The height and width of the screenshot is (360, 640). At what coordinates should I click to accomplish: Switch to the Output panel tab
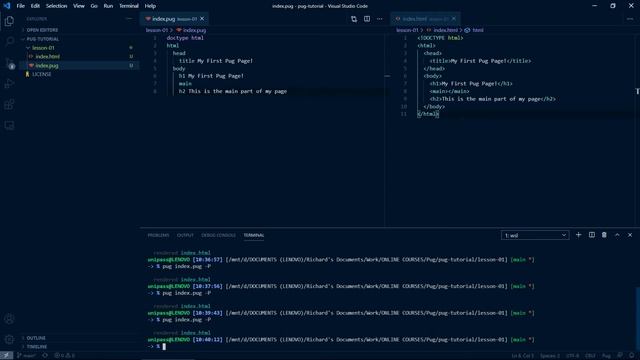pyautogui.click(x=185, y=236)
